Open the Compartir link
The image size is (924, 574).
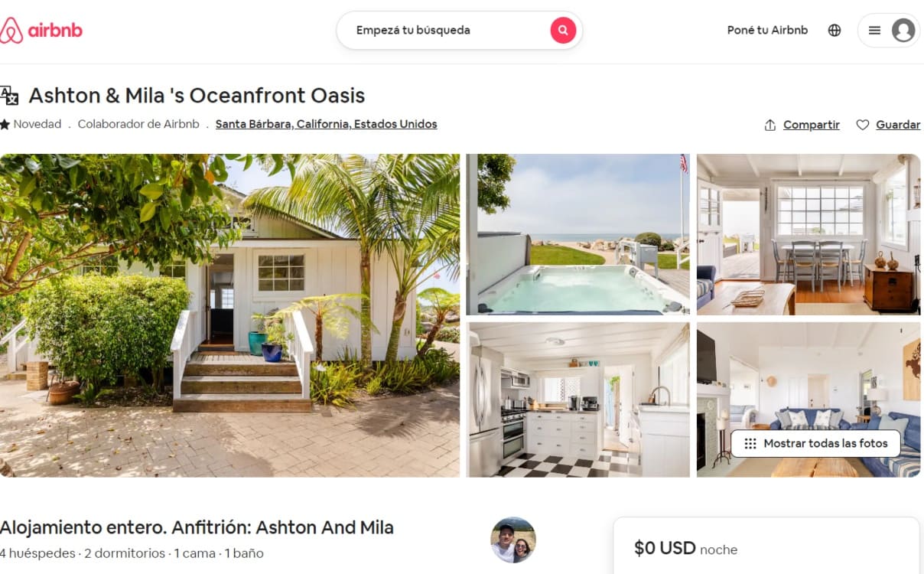coord(812,125)
